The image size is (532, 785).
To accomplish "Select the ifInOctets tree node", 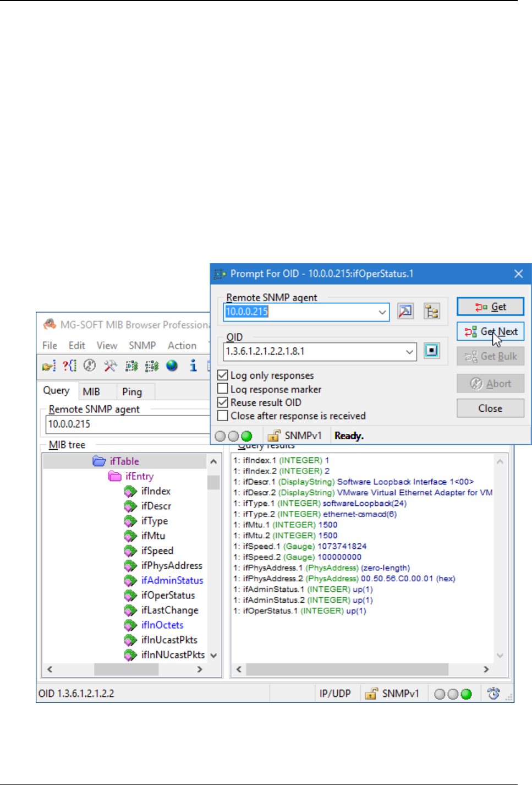I will [x=162, y=625].
